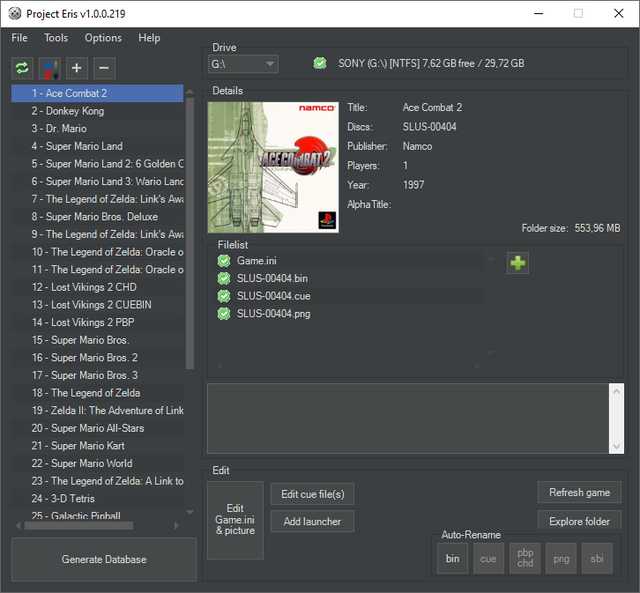Click the Auto-Rename bin button
The width and height of the screenshot is (640, 593).
(x=453, y=558)
